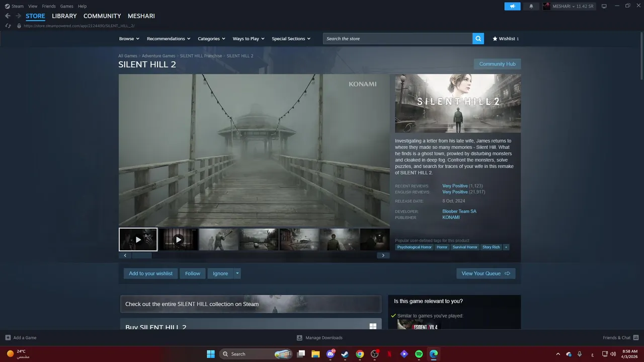Expand the Browse dropdown
Screen dimensions: 644x362
tap(129, 39)
